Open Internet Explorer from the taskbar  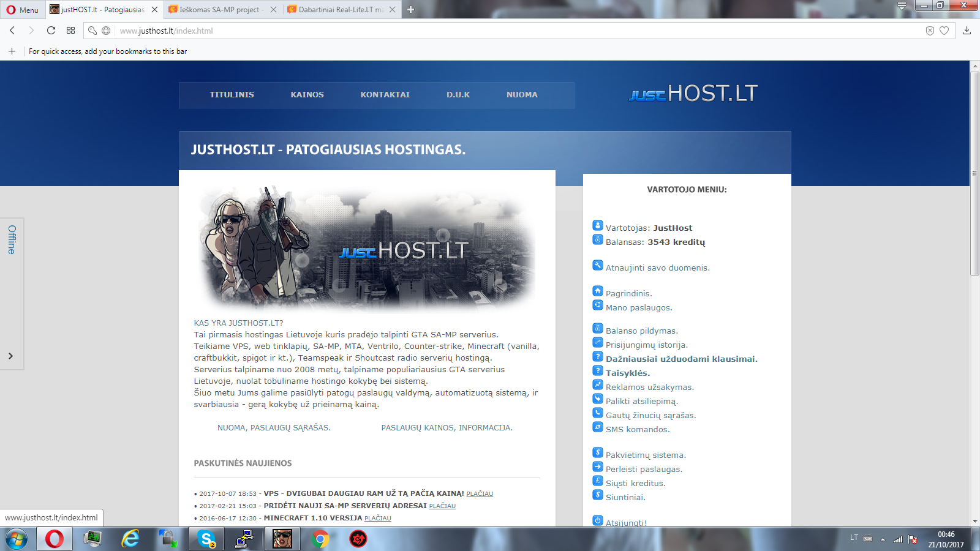[130, 539]
